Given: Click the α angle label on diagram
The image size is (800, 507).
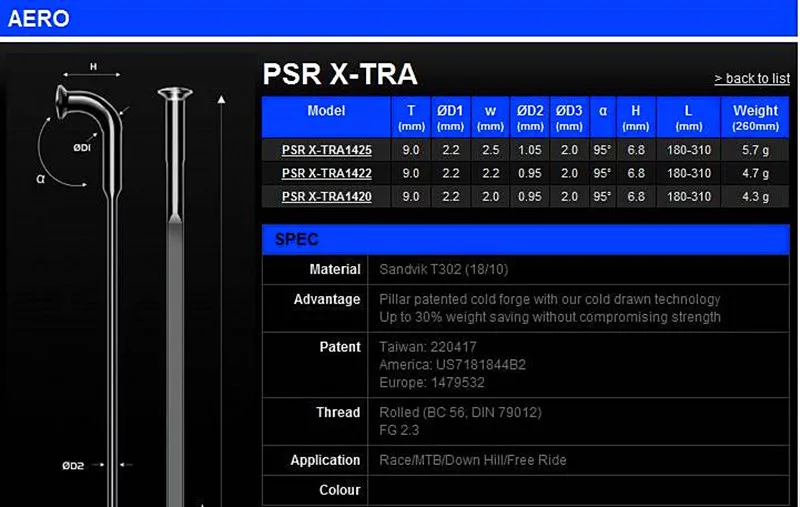Looking at the screenshot, I should click(40, 179).
